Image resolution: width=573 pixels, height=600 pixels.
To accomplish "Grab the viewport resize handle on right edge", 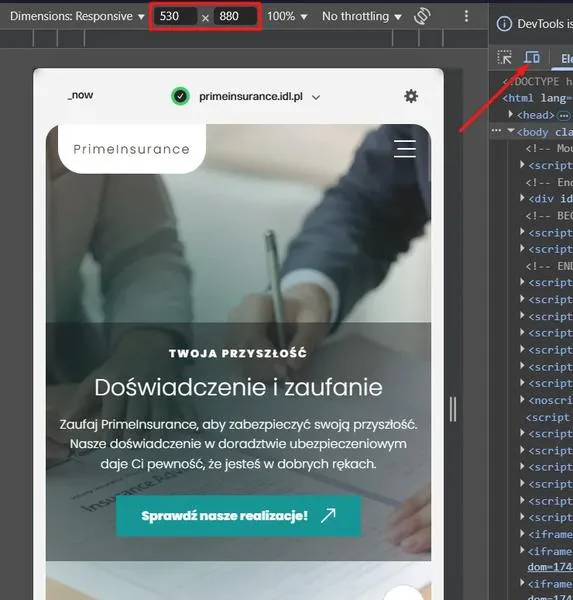I will 453,409.
